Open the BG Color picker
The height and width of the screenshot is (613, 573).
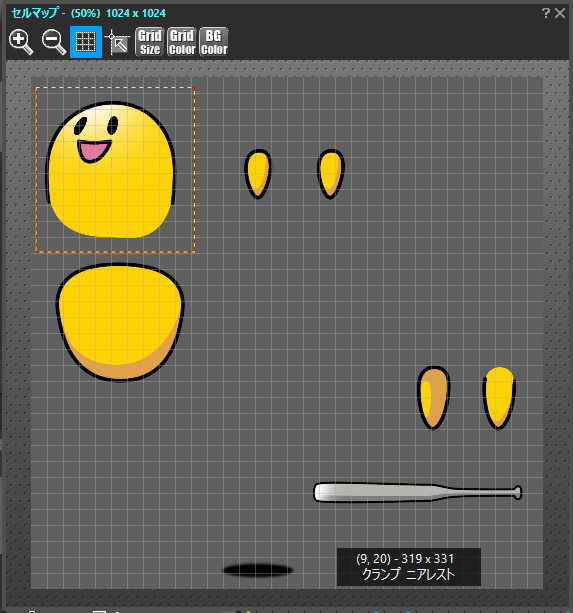click(214, 42)
